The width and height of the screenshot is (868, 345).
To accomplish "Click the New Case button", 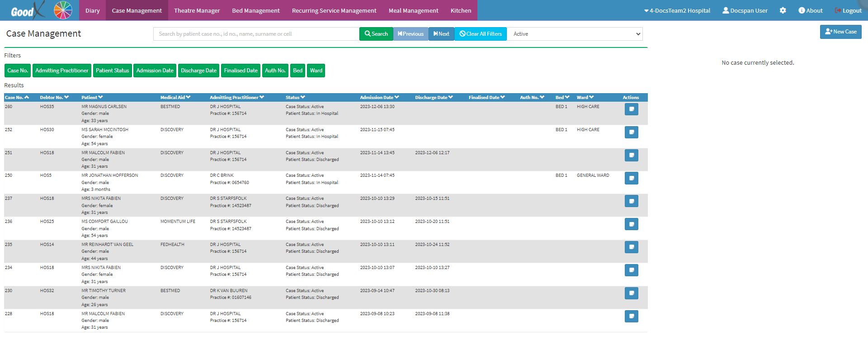I will (x=840, y=32).
